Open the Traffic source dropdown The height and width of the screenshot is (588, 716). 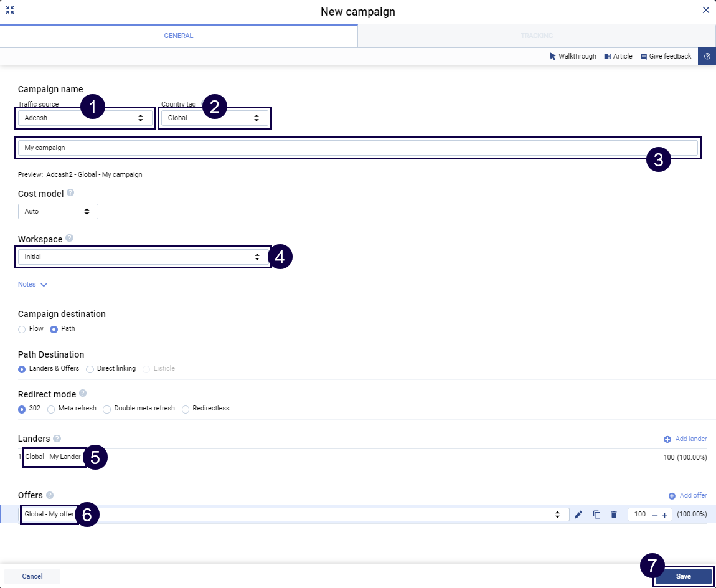click(x=85, y=118)
